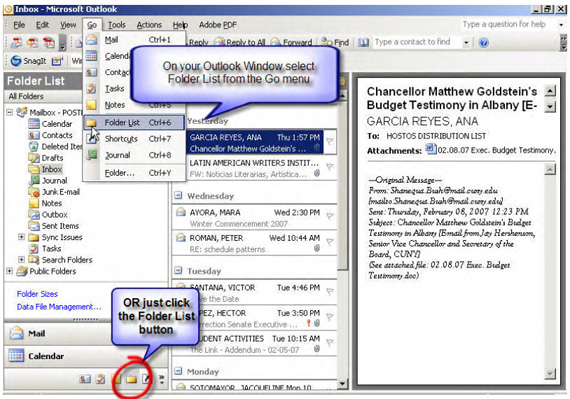This screenshot has width=570, height=399.
Task: Open the Mail entry in Go menu
Action: [135, 40]
